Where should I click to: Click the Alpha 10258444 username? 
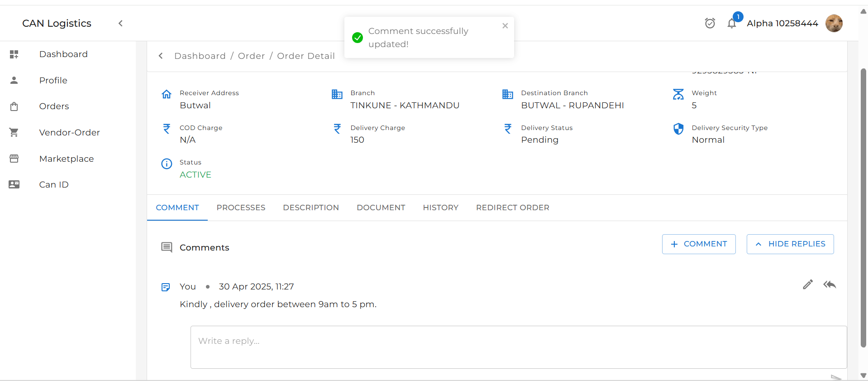click(x=782, y=23)
